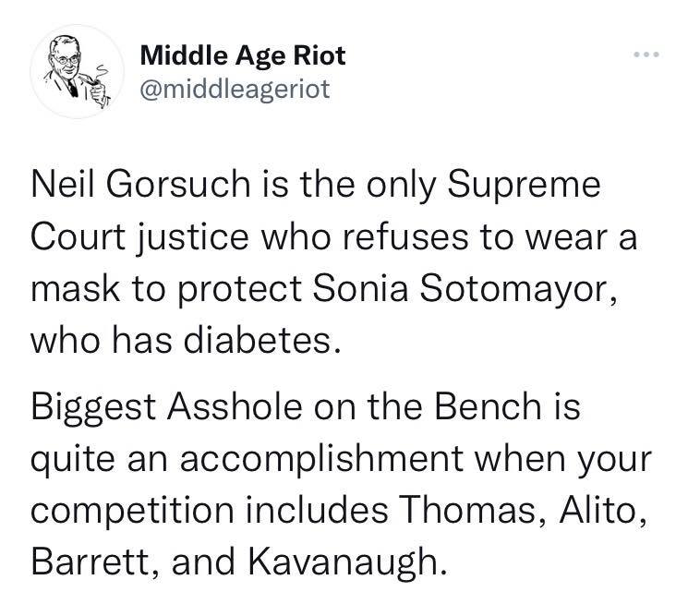
Task: Click the word "Supreme" in first line
Action: coord(524,187)
